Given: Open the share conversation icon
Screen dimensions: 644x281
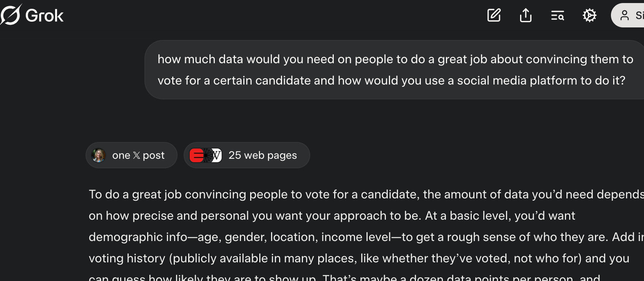Looking at the screenshot, I should 526,15.
